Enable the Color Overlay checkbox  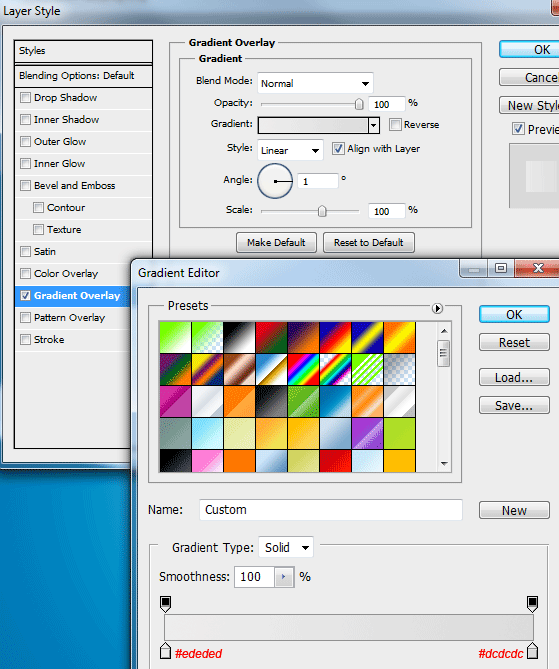coord(26,273)
